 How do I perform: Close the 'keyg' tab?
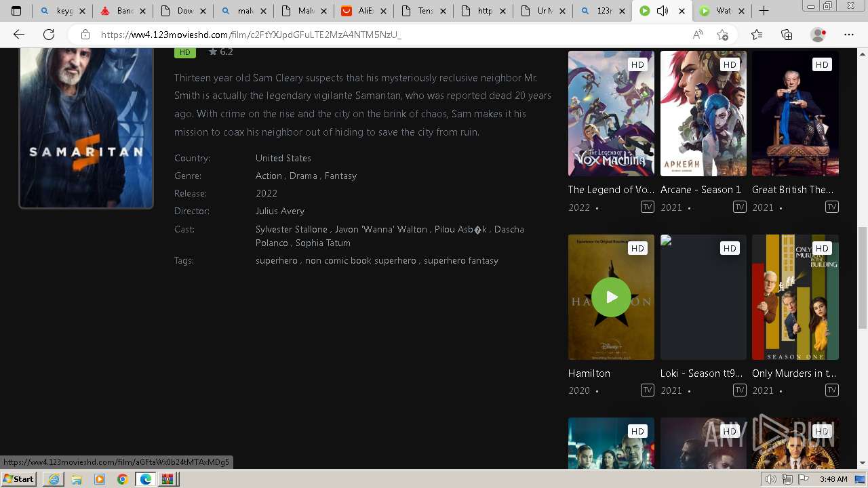pos(82,11)
